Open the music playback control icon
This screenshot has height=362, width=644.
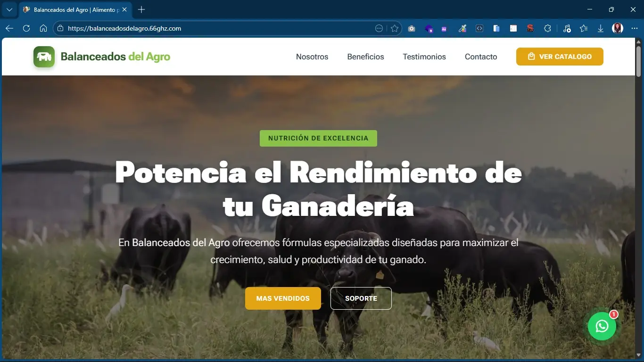point(566,28)
